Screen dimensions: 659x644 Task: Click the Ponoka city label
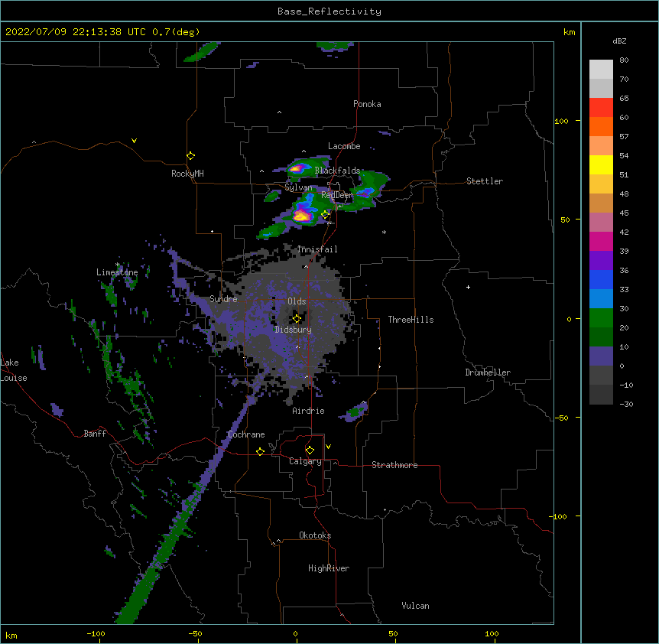(x=367, y=104)
